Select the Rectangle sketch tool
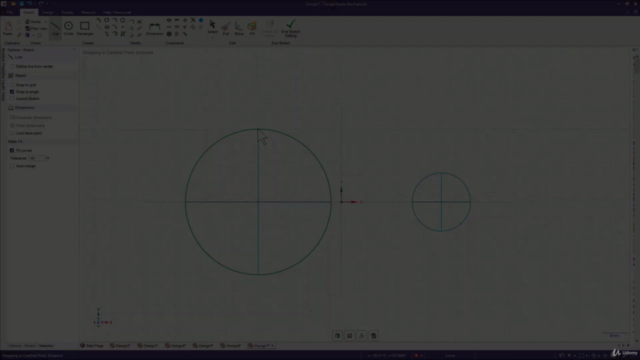The image size is (640, 360). tap(85, 28)
